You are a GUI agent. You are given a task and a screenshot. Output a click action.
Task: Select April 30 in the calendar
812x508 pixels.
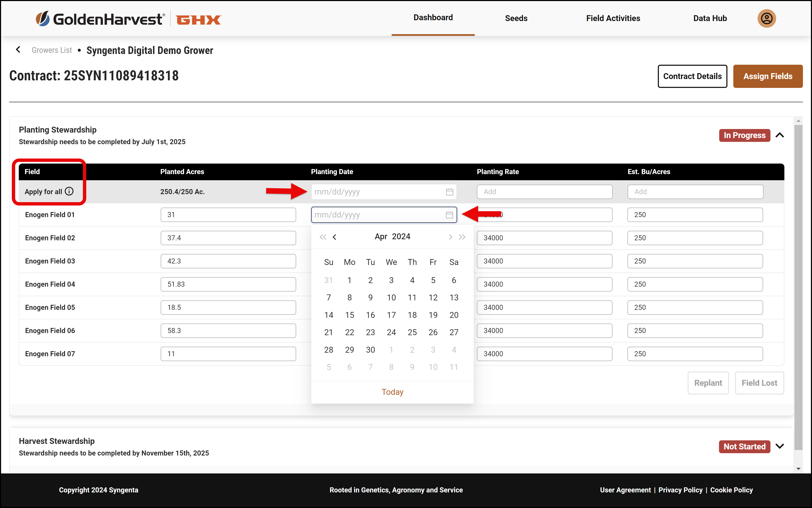pyautogui.click(x=370, y=350)
